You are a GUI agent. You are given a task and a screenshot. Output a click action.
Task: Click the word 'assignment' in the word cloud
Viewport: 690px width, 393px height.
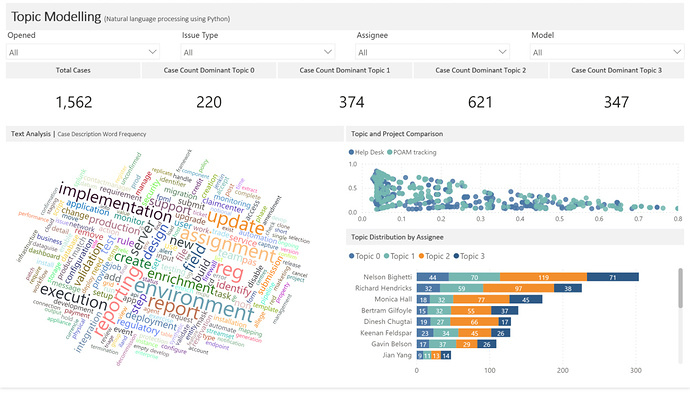click(x=228, y=246)
